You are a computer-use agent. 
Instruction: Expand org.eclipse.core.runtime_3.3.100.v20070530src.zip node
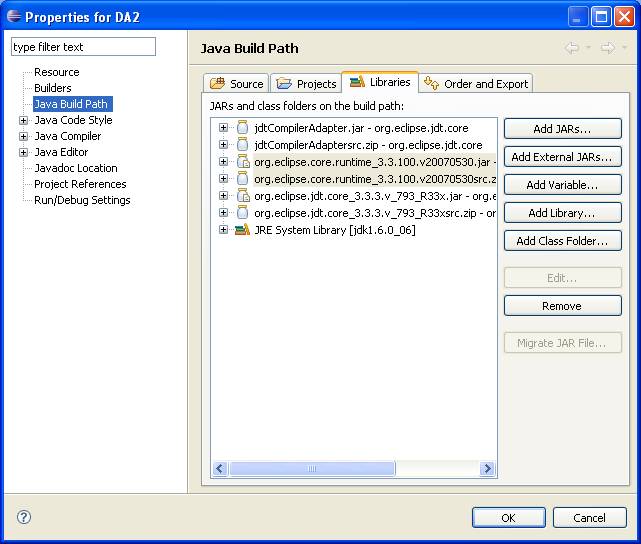(223, 179)
